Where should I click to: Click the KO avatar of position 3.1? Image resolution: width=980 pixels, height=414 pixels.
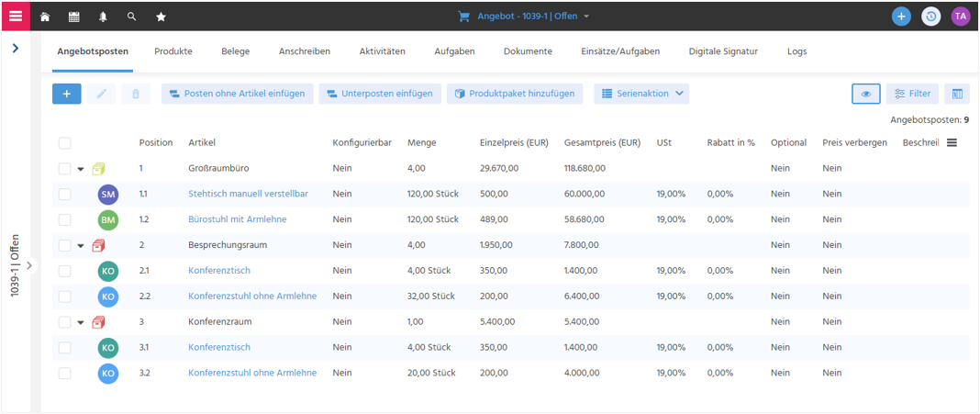pyautogui.click(x=108, y=348)
